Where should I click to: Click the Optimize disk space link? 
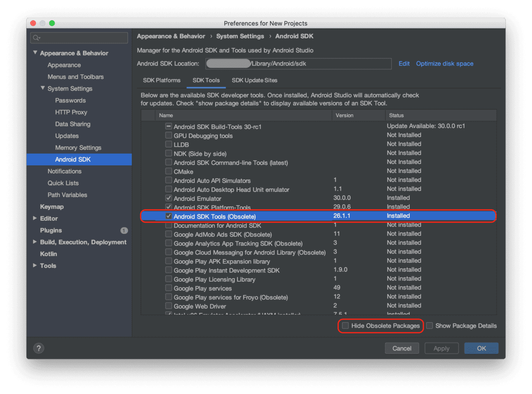coord(444,64)
